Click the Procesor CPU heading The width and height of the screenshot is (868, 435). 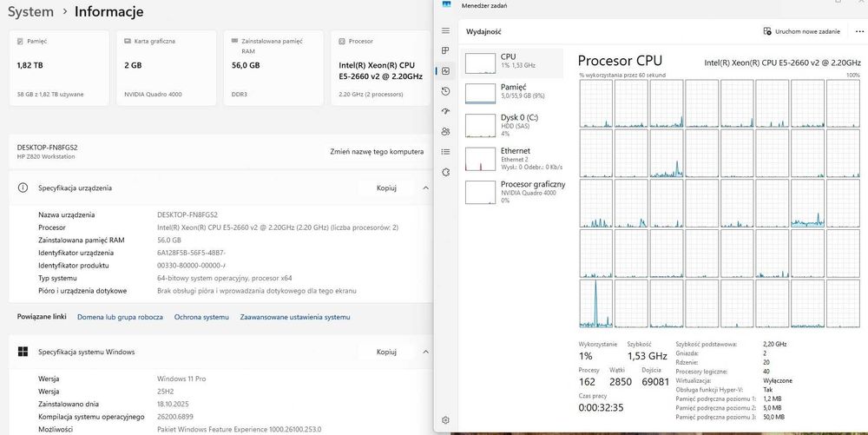[x=620, y=61]
